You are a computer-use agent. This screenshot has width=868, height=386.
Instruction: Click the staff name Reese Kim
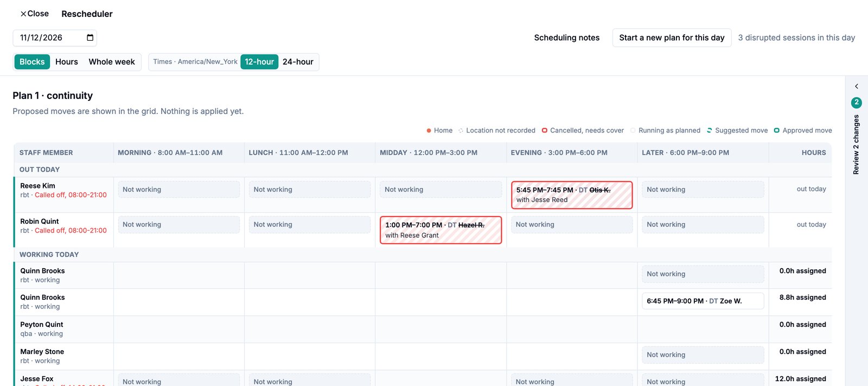(x=37, y=186)
